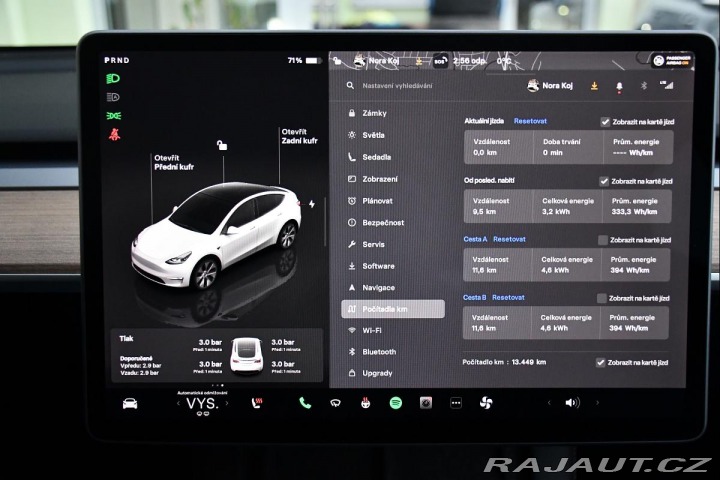Screen dimensions: 720x480
Task: Uncheck Zobrazit na kartě jízd for Aktuální jízda
Action: tap(605, 122)
